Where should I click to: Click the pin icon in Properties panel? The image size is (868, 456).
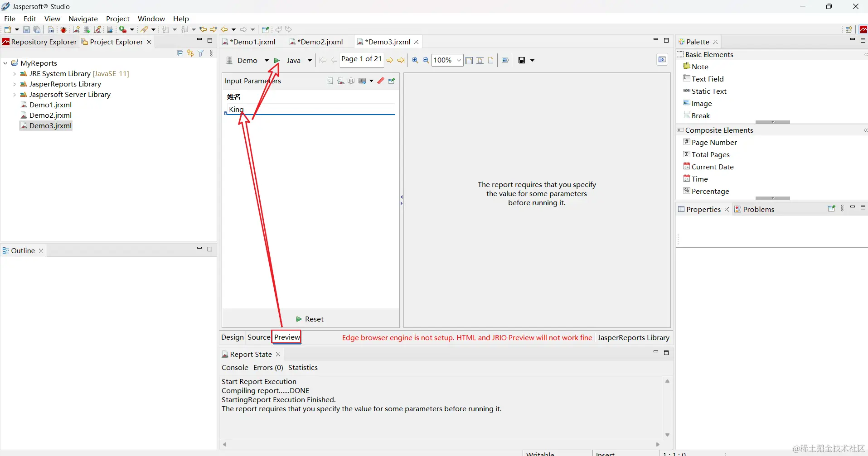click(x=831, y=208)
